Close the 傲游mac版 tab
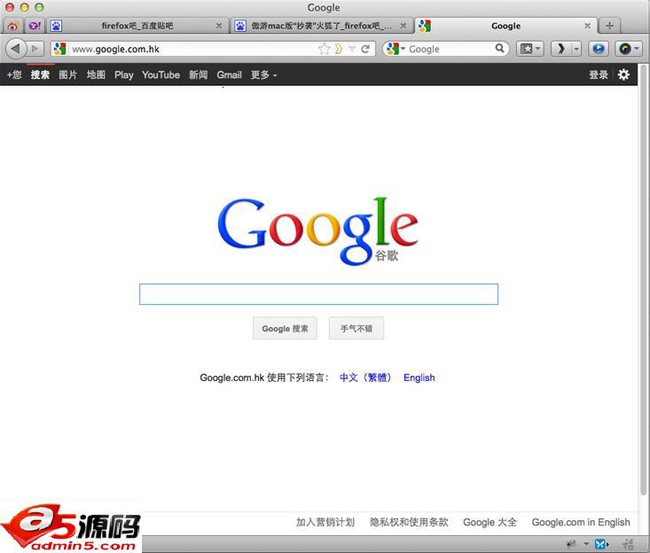This screenshot has width=650, height=553. point(403,26)
